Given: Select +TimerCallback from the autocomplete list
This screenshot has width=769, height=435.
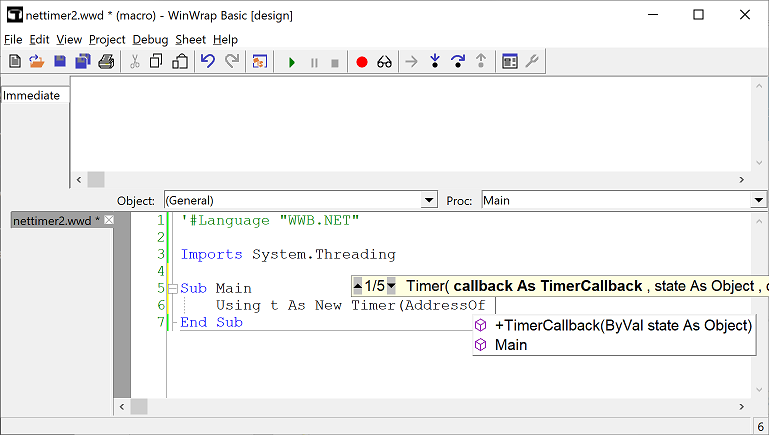Looking at the screenshot, I should pos(622,325).
